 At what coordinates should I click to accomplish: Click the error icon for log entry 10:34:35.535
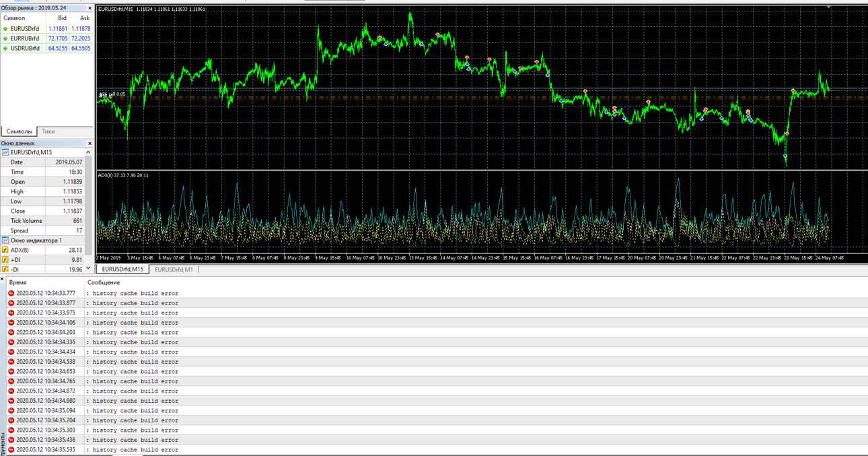pyautogui.click(x=11, y=450)
